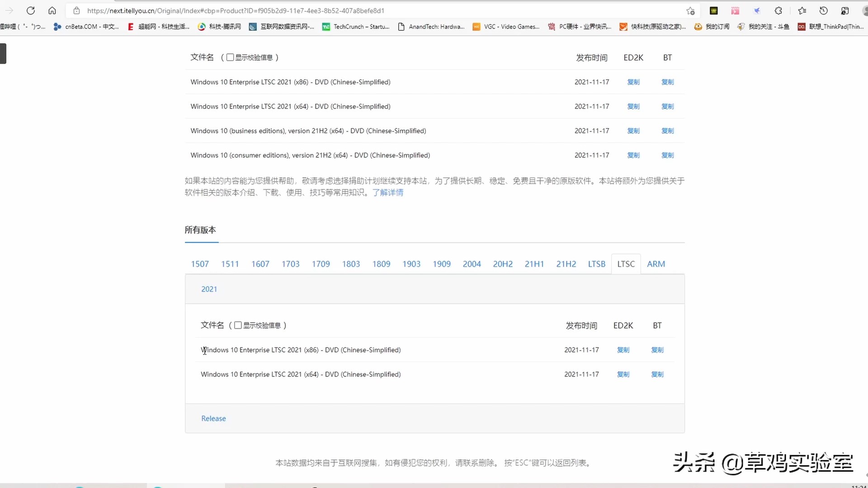Expand the Release section

point(213,418)
